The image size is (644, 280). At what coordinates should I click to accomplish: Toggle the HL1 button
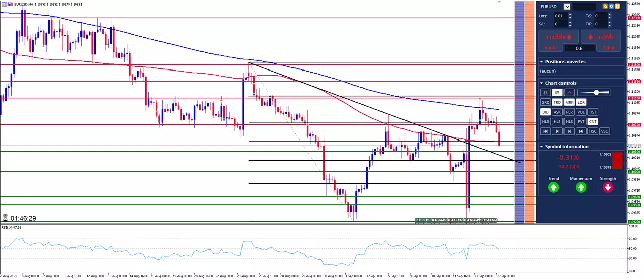coord(557,121)
